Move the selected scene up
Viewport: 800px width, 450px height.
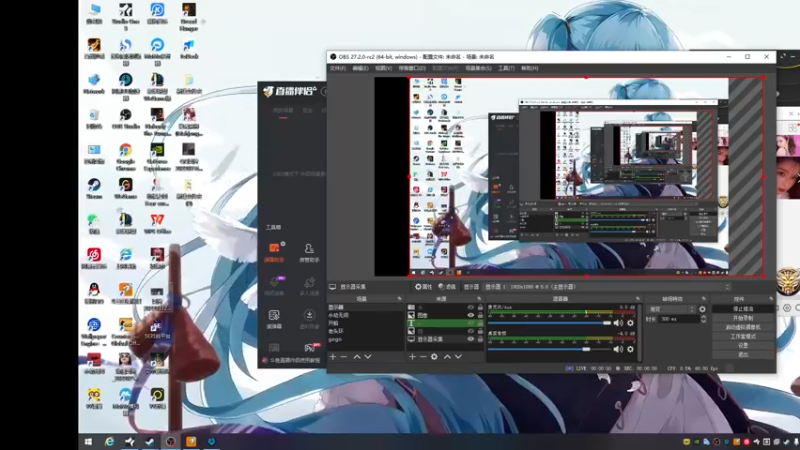pos(357,357)
